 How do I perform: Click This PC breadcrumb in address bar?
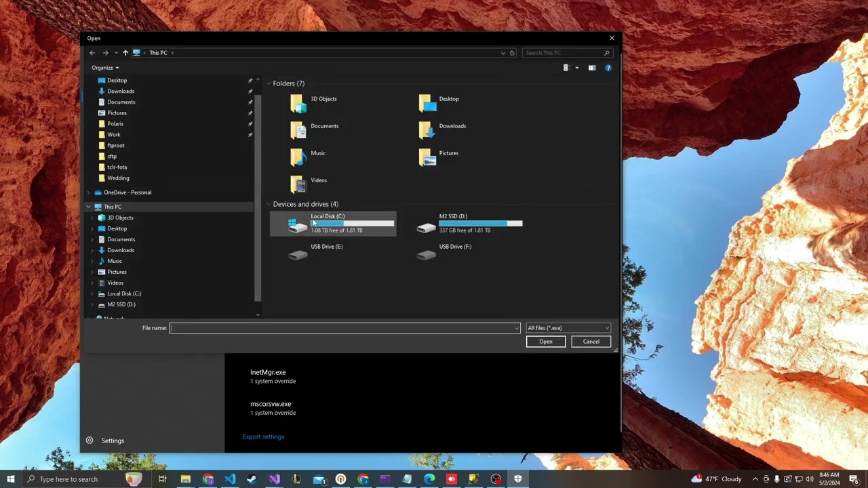[x=158, y=53]
